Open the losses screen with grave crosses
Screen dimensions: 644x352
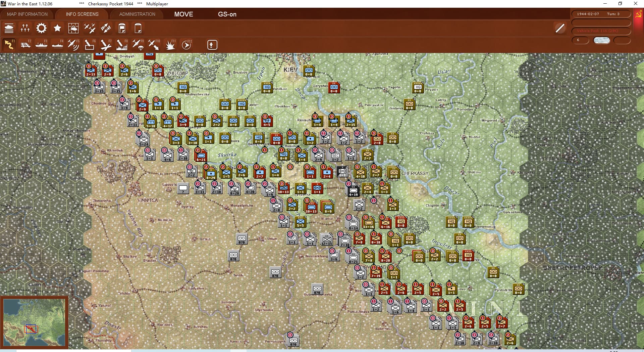[25, 28]
